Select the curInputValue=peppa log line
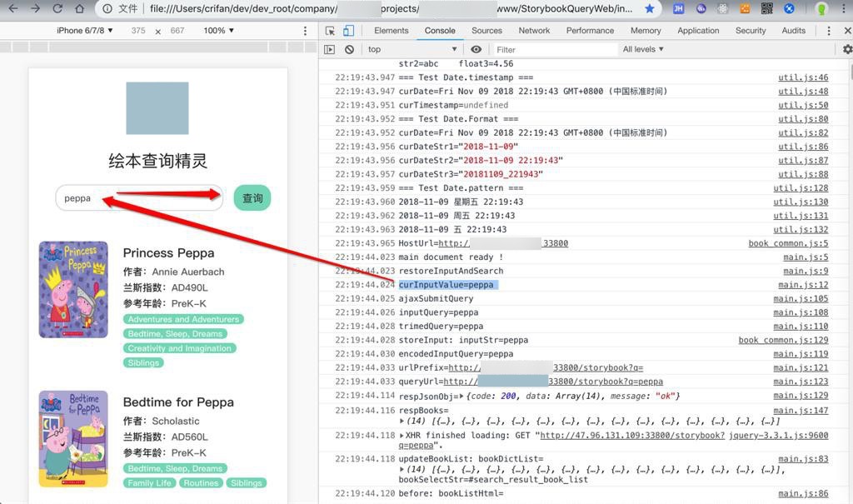This screenshot has height=504, width=853. click(446, 285)
